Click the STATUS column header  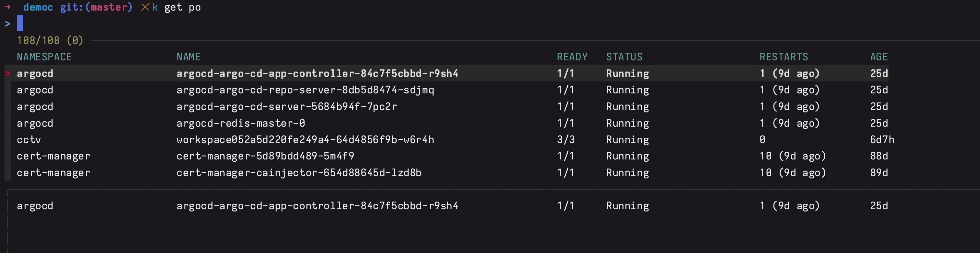[x=624, y=57]
